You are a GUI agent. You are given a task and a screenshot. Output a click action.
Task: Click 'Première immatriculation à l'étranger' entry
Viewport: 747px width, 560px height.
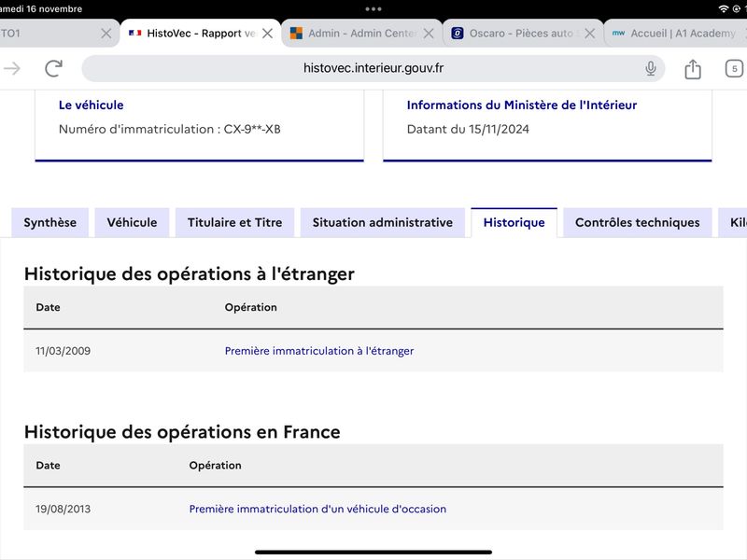coord(319,351)
